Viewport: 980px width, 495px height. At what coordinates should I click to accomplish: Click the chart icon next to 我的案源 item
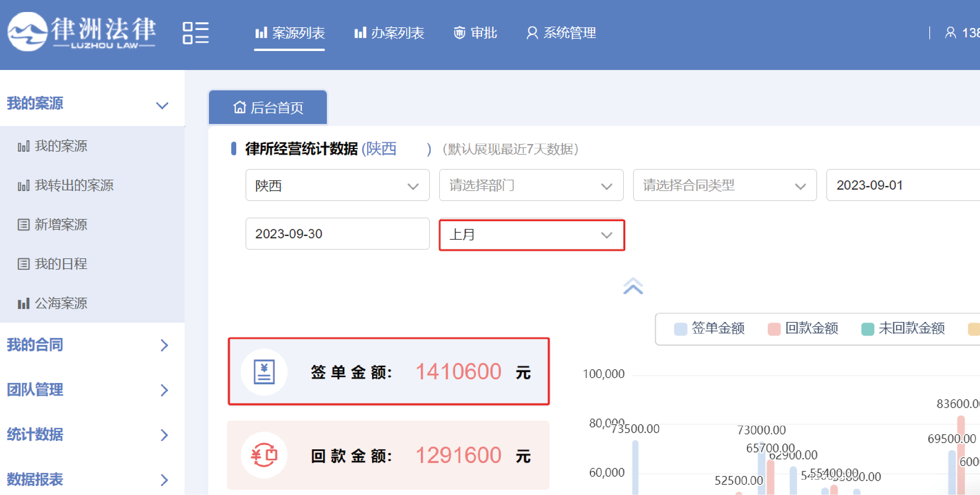tap(24, 146)
